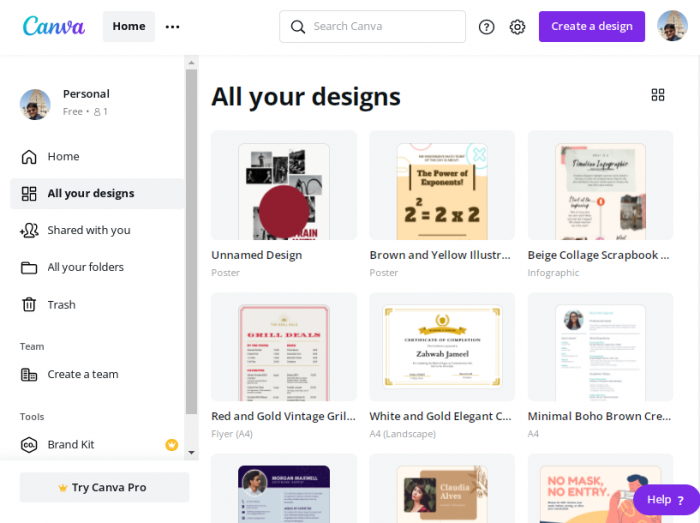Open the three-dots more menu

[172, 27]
